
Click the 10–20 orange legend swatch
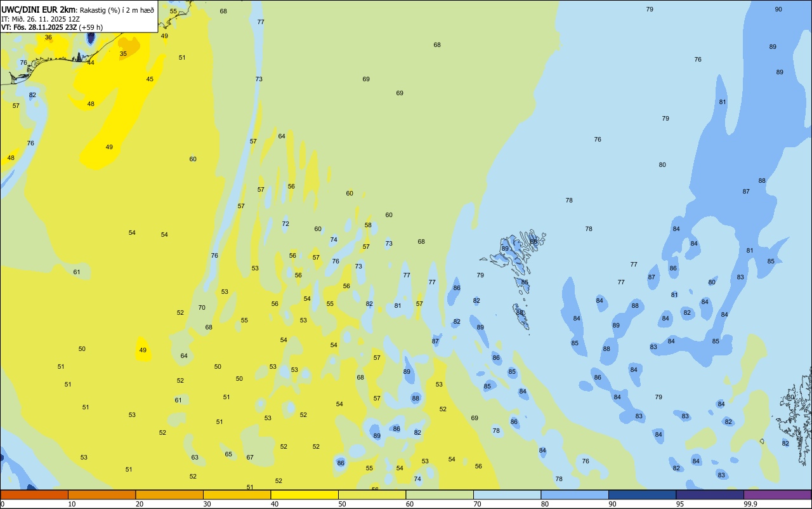[101, 494]
